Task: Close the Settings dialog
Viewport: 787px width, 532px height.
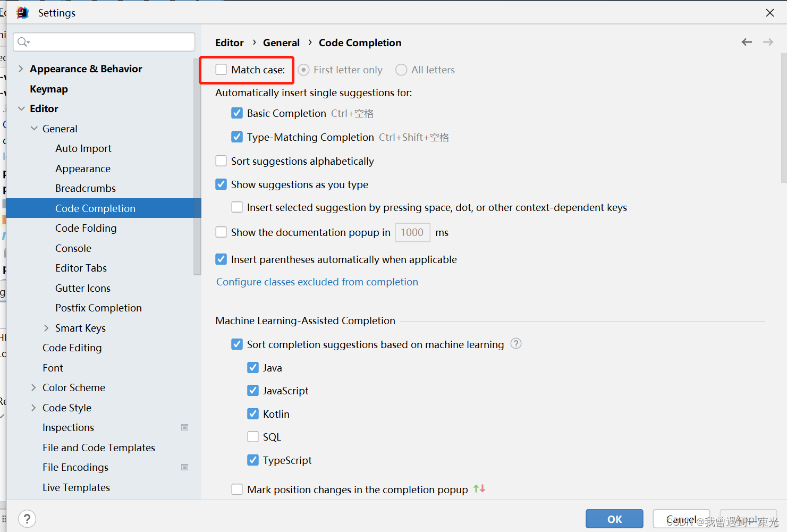Action: coord(770,13)
